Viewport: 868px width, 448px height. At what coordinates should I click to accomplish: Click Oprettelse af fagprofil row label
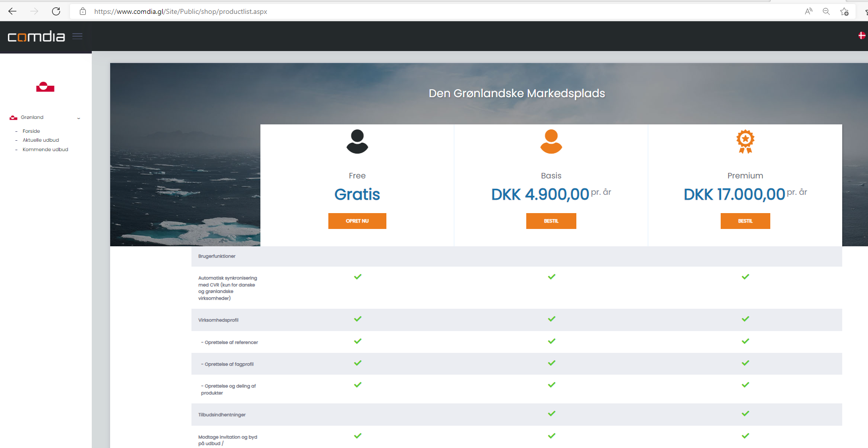tap(227, 364)
